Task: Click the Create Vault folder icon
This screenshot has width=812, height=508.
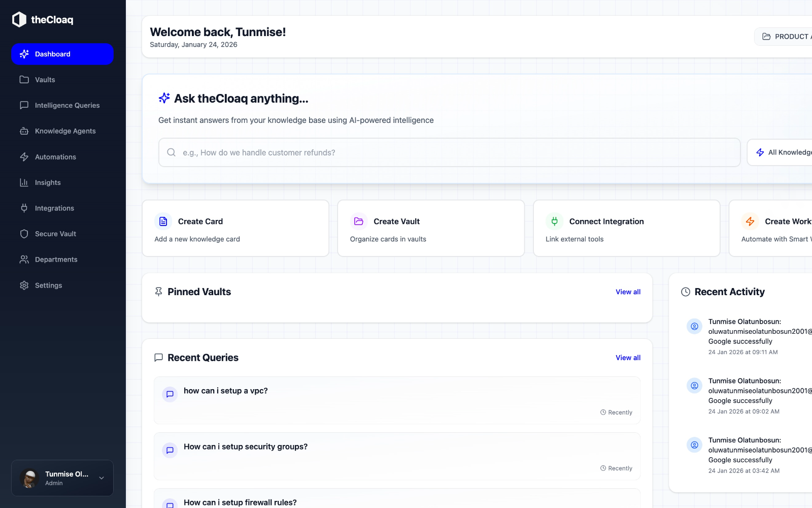Action: click(x=359, y=221)
